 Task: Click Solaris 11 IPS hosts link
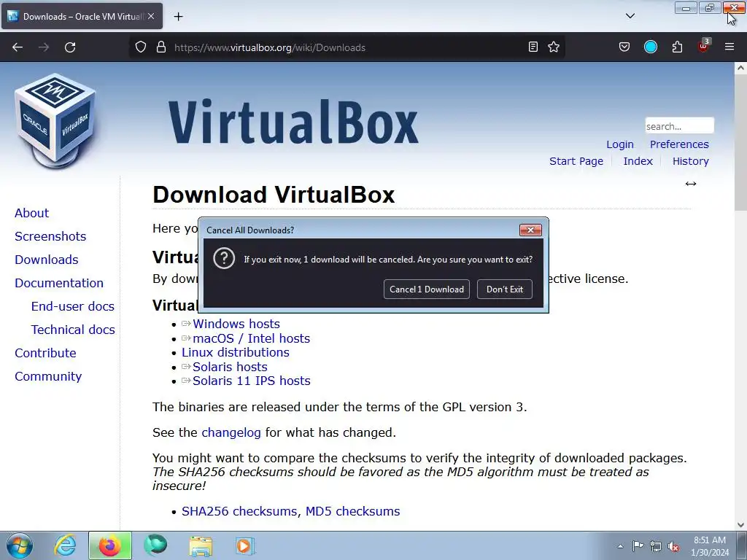(251, 381)
